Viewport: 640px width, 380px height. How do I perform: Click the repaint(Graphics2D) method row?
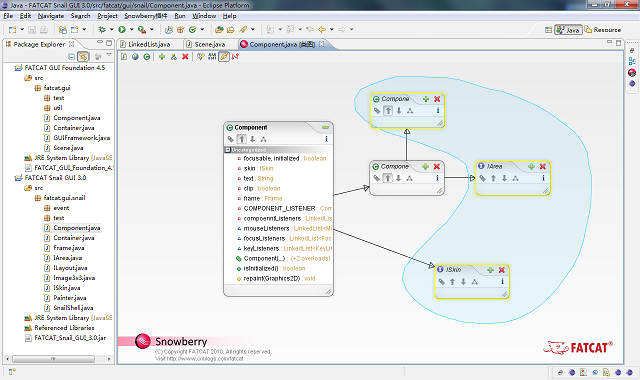[x=279, y=278]
